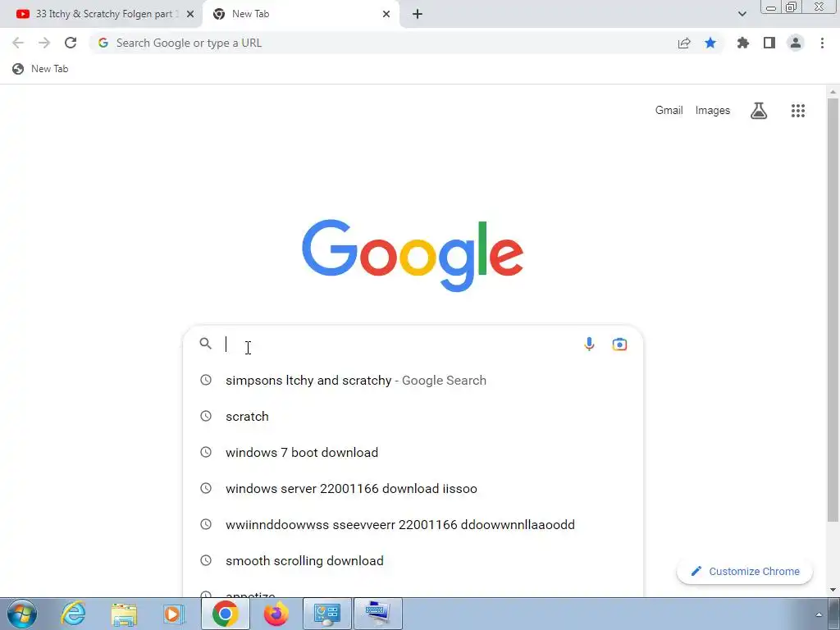Screen dimensions: 840x630
Task: Start voice search with microphone icon
Action: point(589,344)
